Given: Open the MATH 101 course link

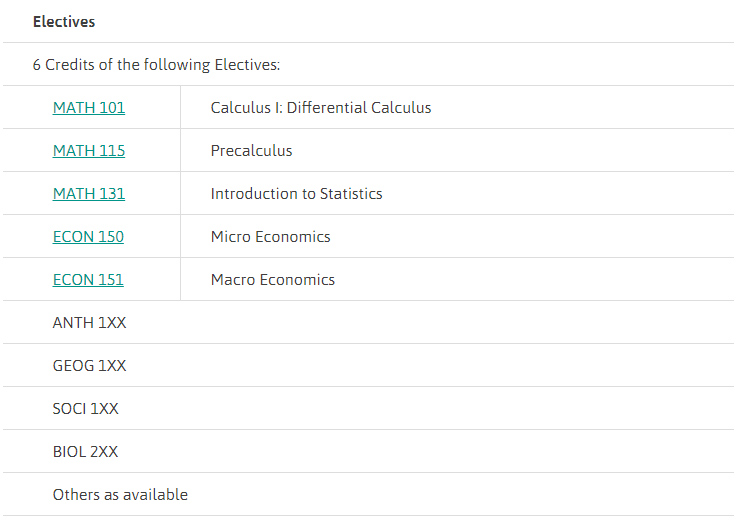Looking at the screenshot, I should [x=89, y=108].
